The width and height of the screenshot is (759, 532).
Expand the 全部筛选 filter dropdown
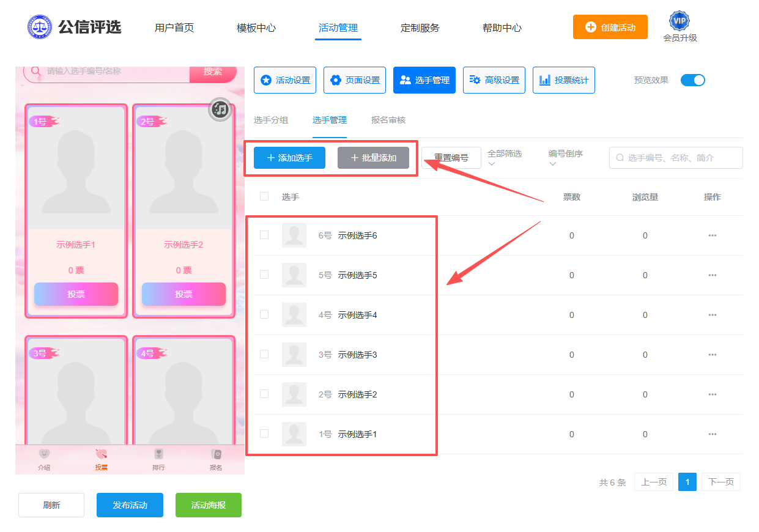(505, 157)
